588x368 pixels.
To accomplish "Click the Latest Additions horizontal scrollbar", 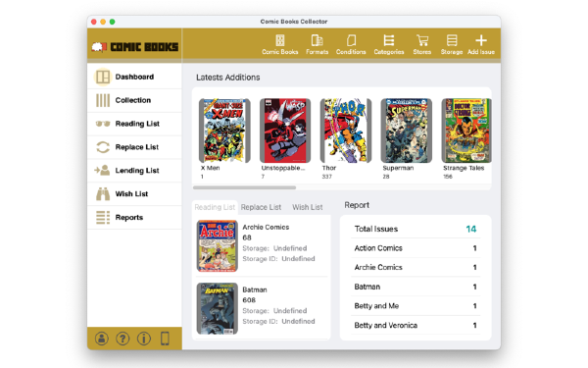I will coord(244,187).
